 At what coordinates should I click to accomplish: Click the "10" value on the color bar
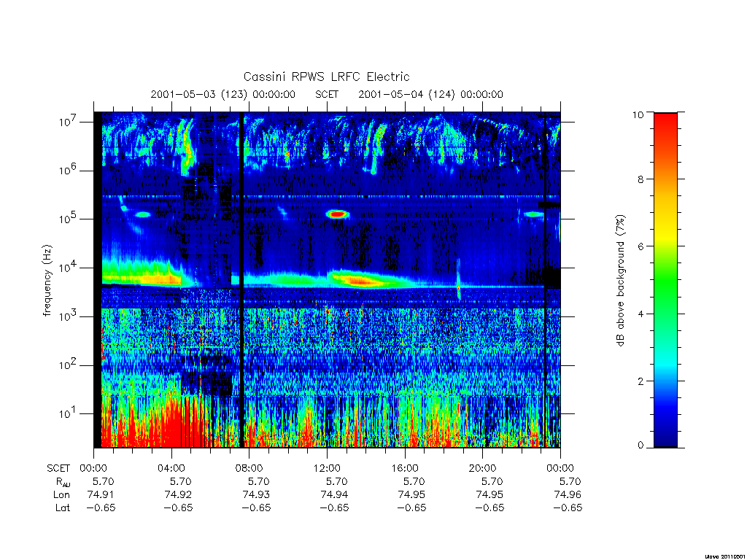(x=638, y=114)
